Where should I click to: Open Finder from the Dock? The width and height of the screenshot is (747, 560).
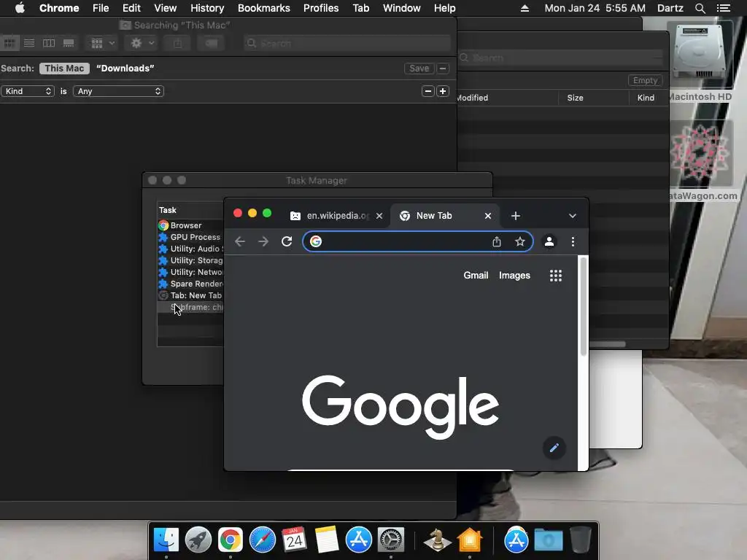tap(166, 540)
